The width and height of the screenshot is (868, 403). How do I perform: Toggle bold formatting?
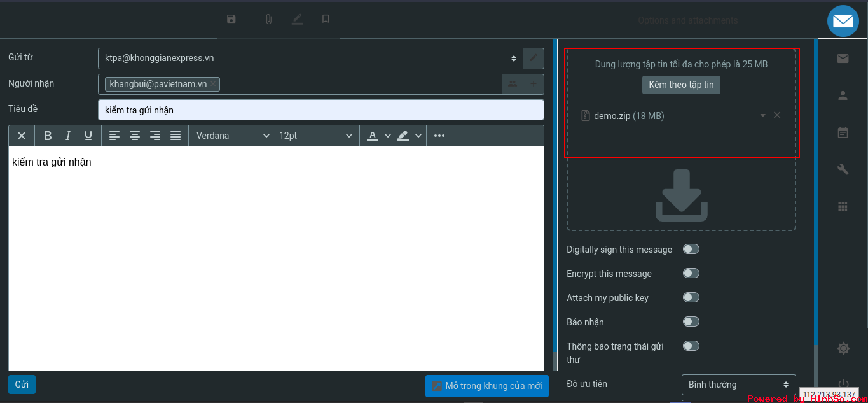(48, 136)
